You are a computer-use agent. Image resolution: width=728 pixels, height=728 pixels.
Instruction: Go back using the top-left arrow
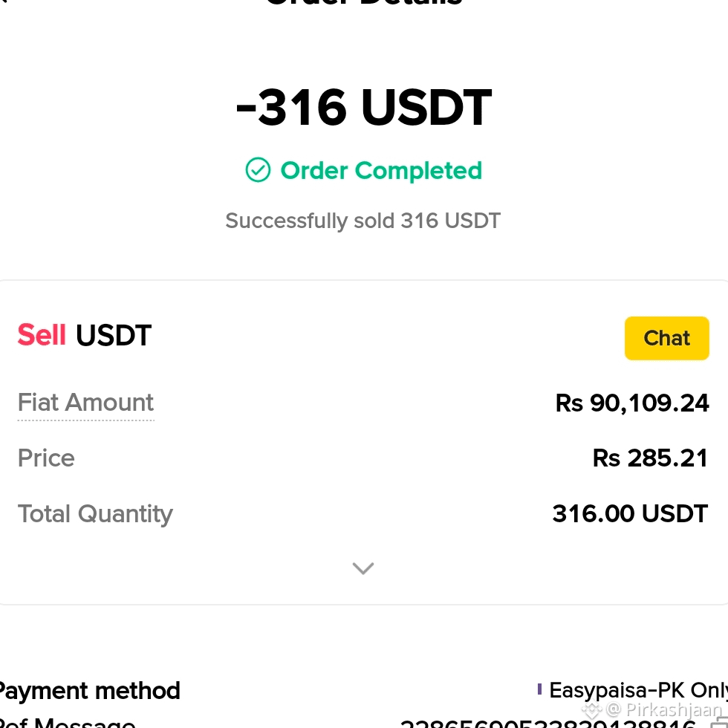tap(4, 1)
